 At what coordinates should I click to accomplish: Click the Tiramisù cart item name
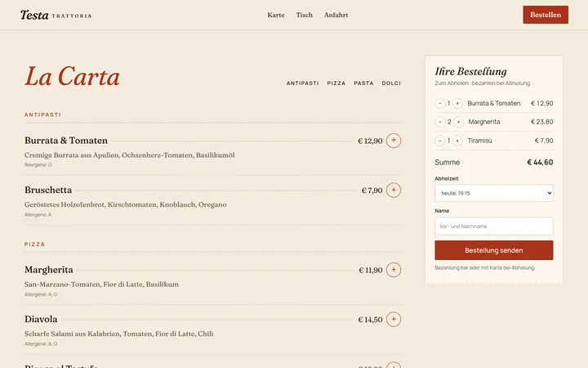[479, 141]
